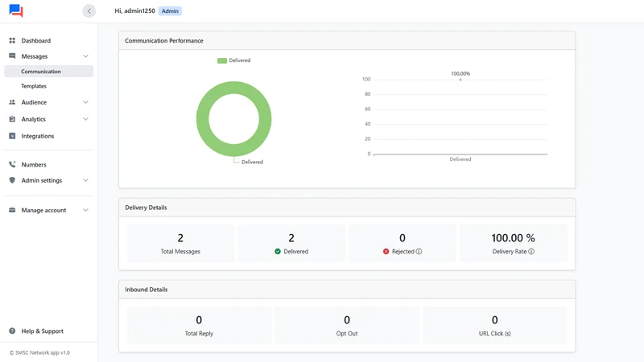The image size is (644, 362).
Task: Click the URL Click (s) card
Action: (495, 325)
